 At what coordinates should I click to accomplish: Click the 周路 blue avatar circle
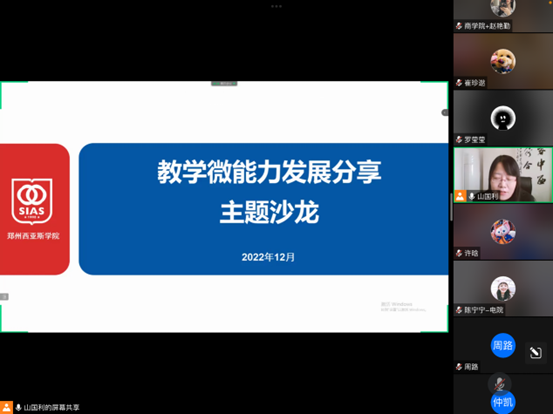click(503, 345)
